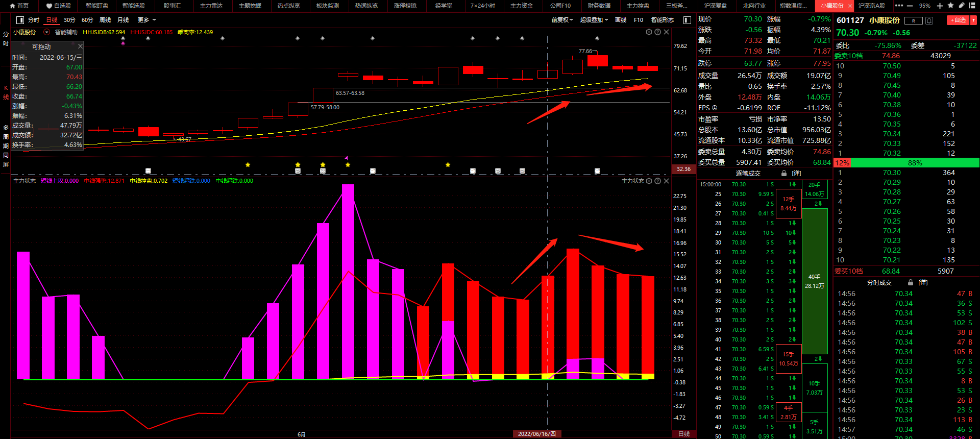Open help icon of 主力状态 panel

(x=658, y=181)
